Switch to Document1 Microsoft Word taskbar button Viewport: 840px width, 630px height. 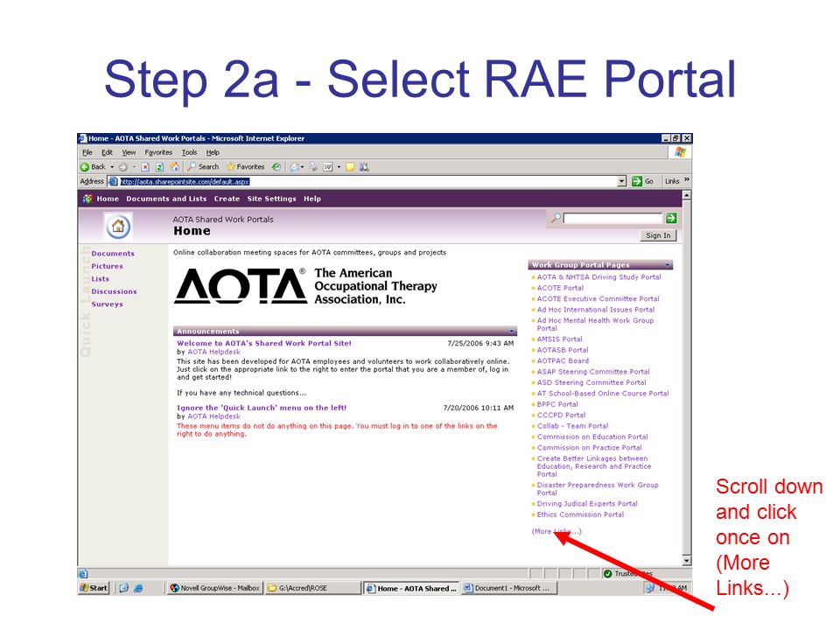tap(509, 588)
